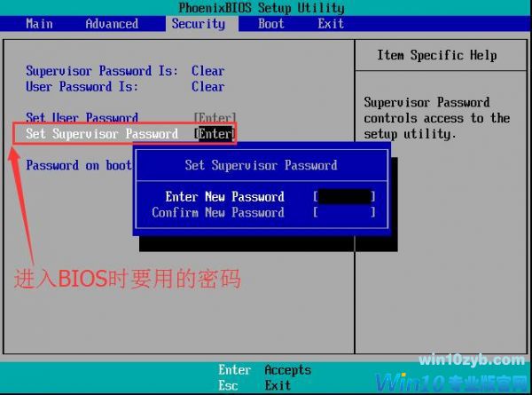Screen dimensions: 532x395
Task: Click the Confirm New Password field
Action: [x=344, y=213]
